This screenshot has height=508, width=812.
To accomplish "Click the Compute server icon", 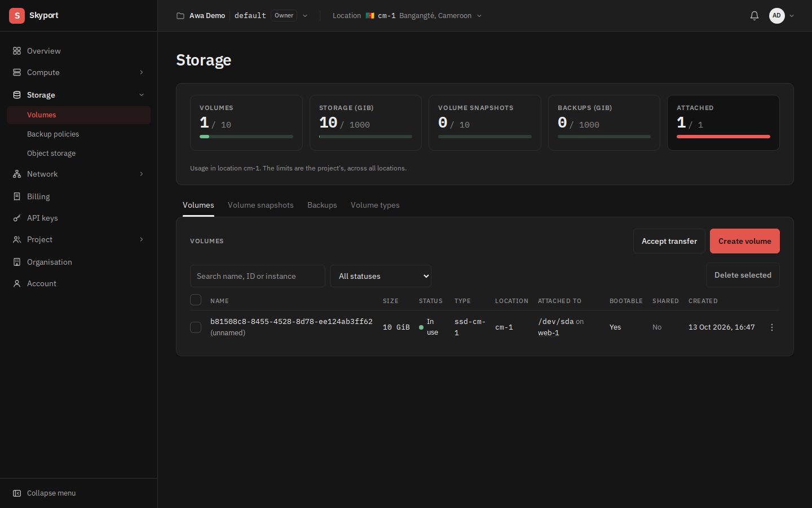I will pyautogui.click(x=17, y=72).
